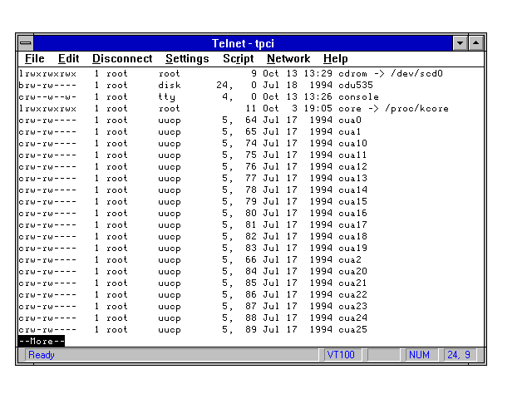Click the cdrom -> /dev/scd0 entry
Image resolution: width=532 pixels, height=399 pixels.
click(x=391, y=73)
